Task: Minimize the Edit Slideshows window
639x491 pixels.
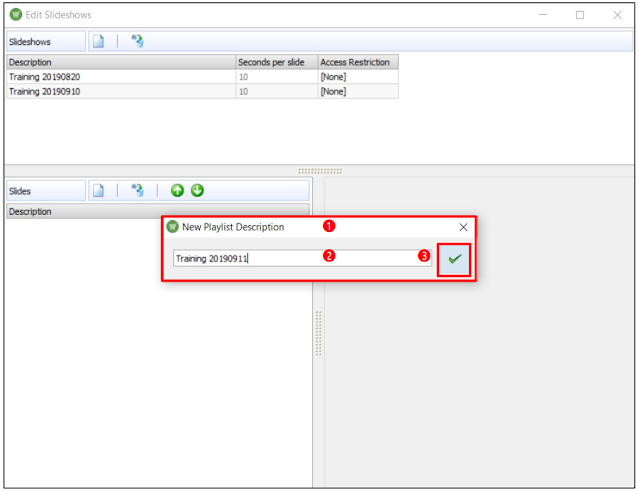Action: point(543,15)
